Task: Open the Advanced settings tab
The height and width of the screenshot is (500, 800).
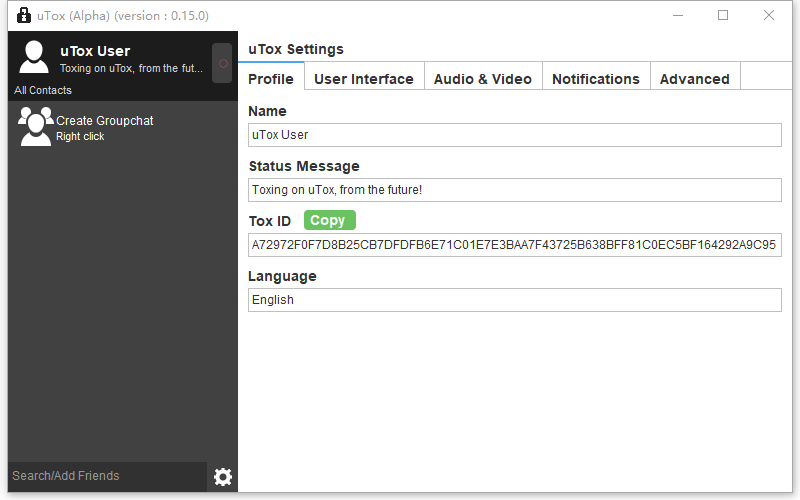Action: click(x=695, y=76)
